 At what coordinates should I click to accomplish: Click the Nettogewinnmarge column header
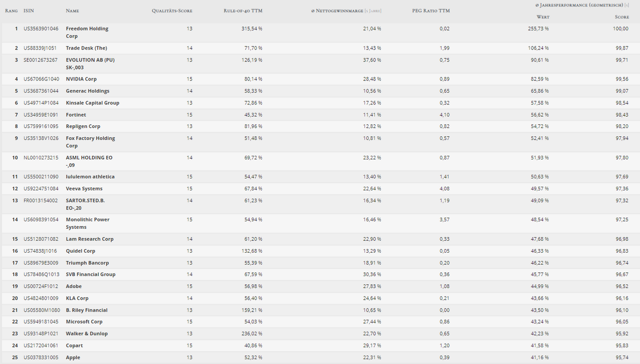pos(346,10)
